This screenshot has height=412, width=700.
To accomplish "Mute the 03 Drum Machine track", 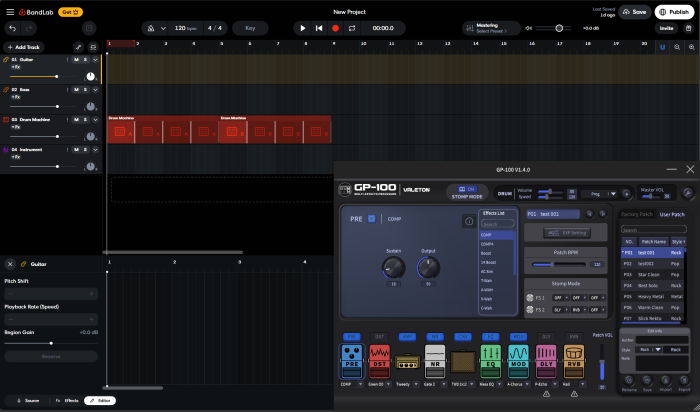I will [76, 120].
